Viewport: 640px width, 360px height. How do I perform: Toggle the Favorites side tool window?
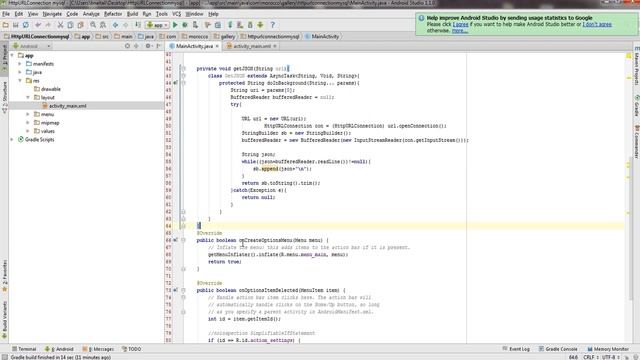tap(4, 276)
